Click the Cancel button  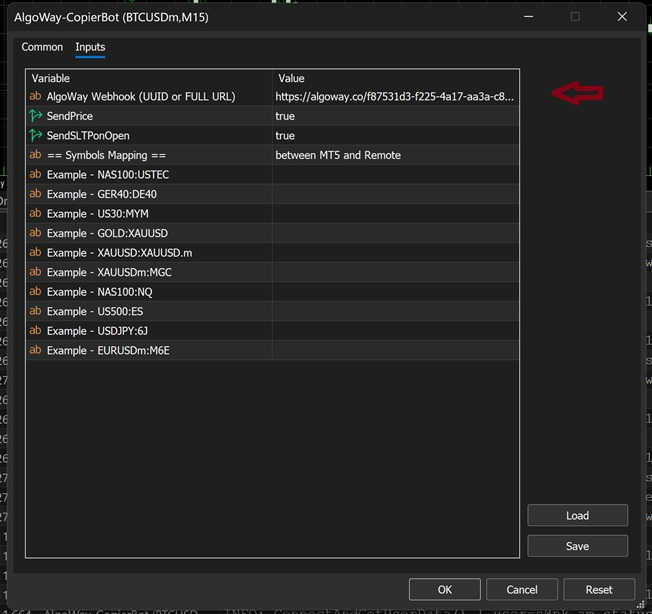[522, 589]
